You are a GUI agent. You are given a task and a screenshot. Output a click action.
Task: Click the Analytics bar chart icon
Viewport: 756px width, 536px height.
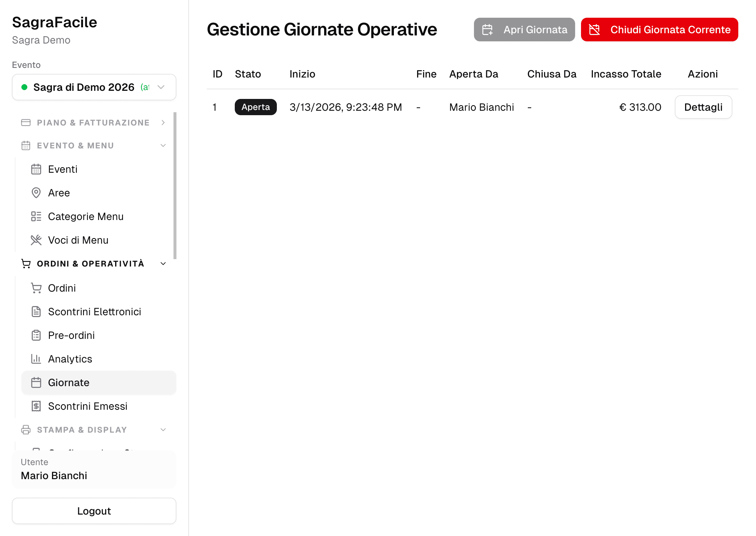click(x=36, y=359)
